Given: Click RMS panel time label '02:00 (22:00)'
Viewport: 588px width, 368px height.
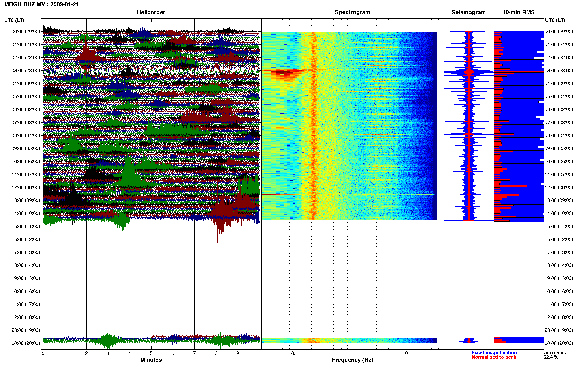Looking at the screenshot, I should coord(559,57).
